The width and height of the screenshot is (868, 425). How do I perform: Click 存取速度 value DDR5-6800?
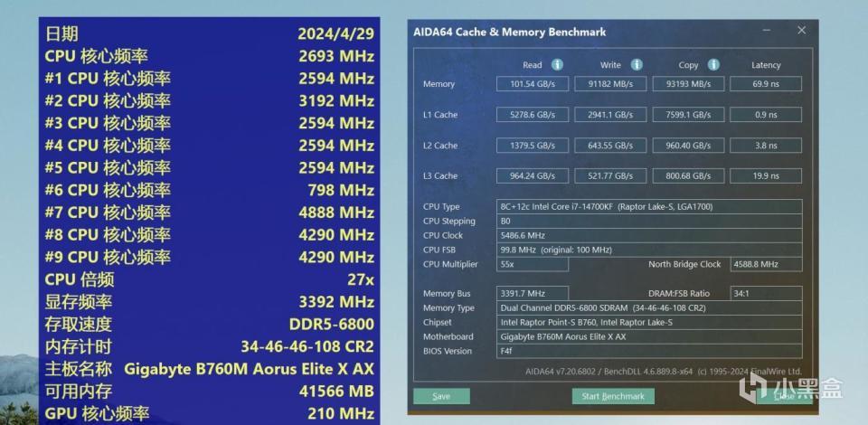332,325
